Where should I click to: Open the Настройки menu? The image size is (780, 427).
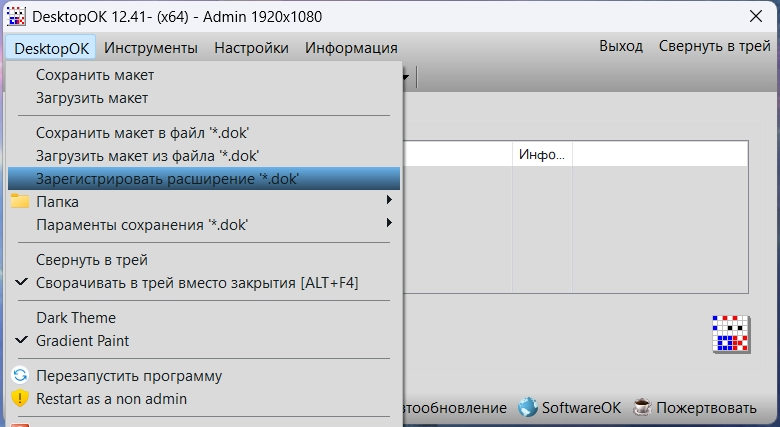[251, 48]
